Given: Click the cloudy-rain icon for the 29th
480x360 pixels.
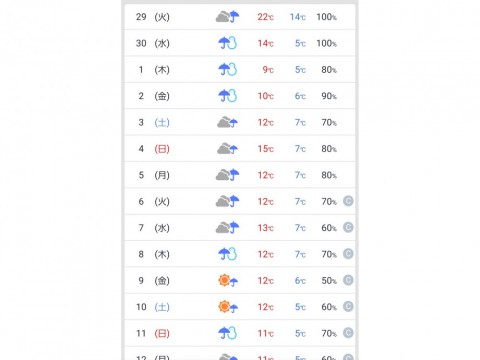Looking at the screenshot, I should [228, 16].
